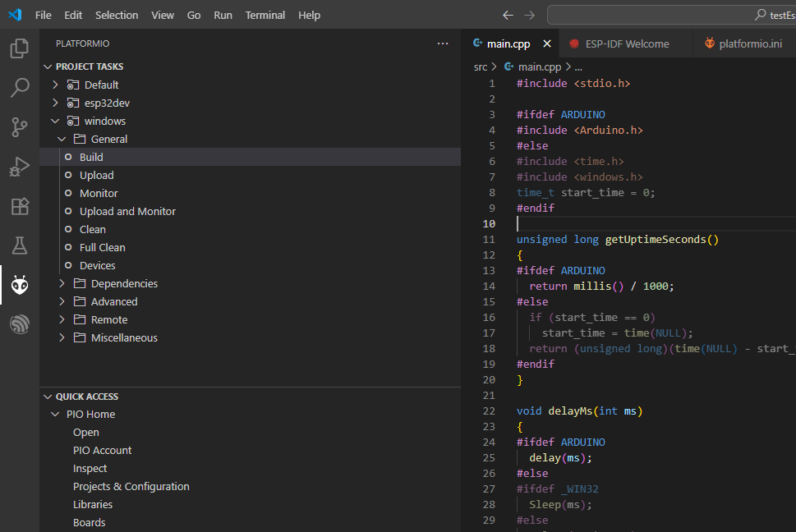Viewport: 796px width, 532px height.
Task: Click the breadcrumb ellipsis symbol segment
Action: click(578, 67)
